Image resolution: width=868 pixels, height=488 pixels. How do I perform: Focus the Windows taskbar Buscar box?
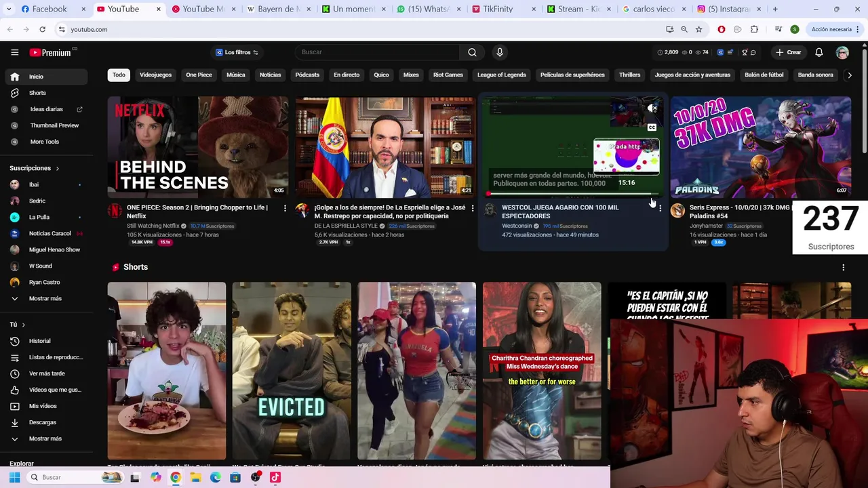[75, 477]
